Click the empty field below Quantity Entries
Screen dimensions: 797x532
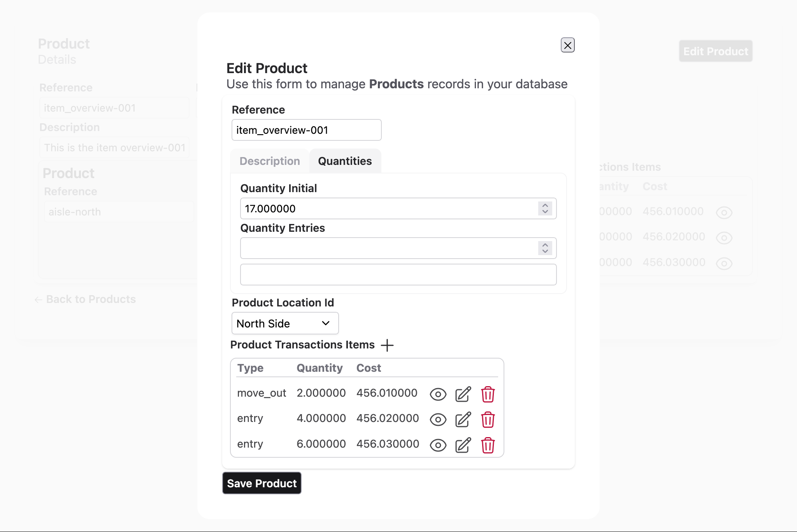click(398, 275)
